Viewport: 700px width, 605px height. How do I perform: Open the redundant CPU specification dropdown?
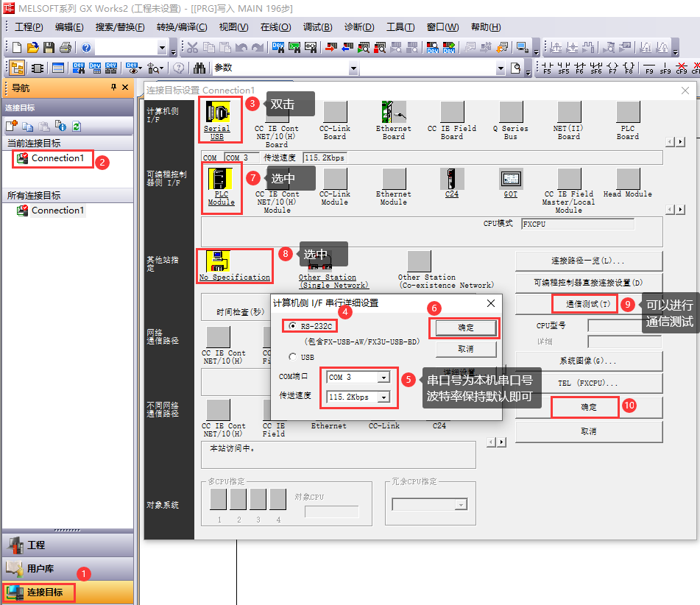coord(462,505)
